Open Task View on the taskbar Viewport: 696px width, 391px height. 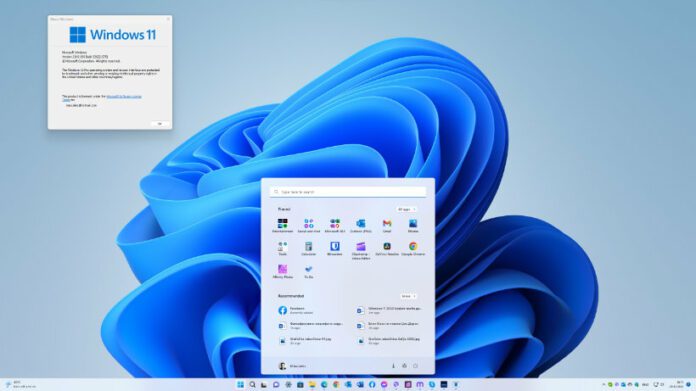264,384
